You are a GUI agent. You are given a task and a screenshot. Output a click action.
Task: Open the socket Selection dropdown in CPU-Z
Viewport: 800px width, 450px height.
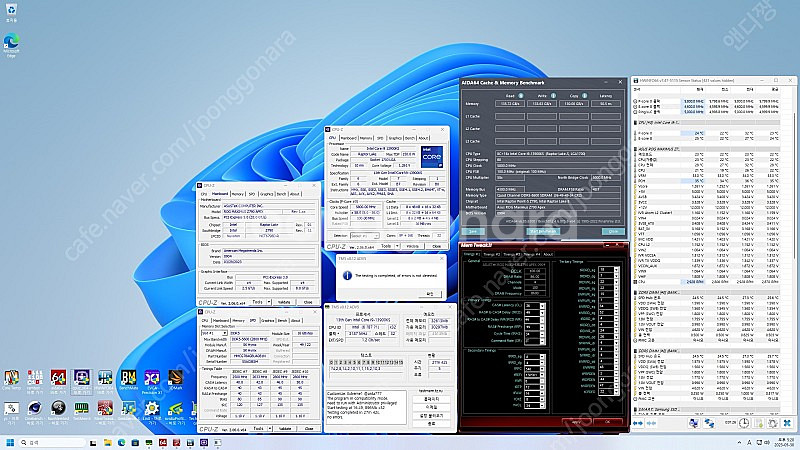click(x=364, y=236)
